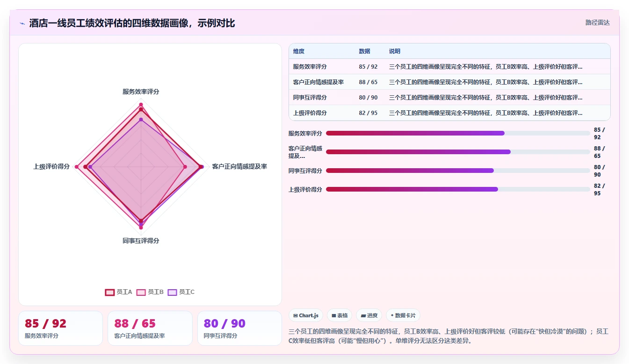This screenshot has height=364, width=629.
Task: Click the 85 / 92 服务效率评分 data card
Action: pos(60,328)
